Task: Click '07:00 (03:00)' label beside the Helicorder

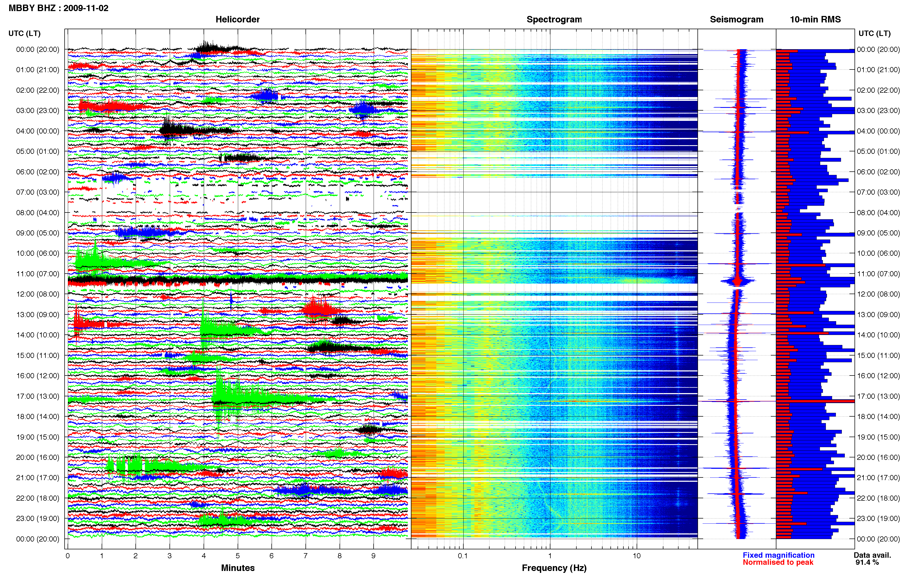Action: point(38,192)
